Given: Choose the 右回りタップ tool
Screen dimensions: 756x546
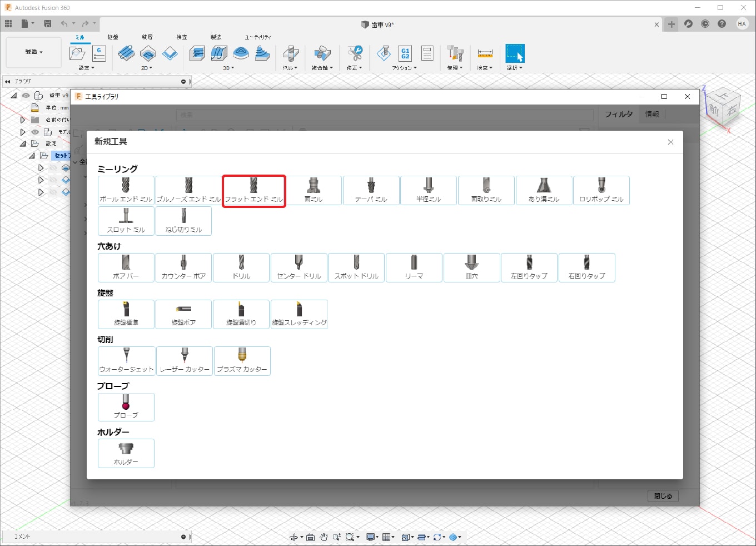Looking at the screenshot, I should [x=586, y=267].
